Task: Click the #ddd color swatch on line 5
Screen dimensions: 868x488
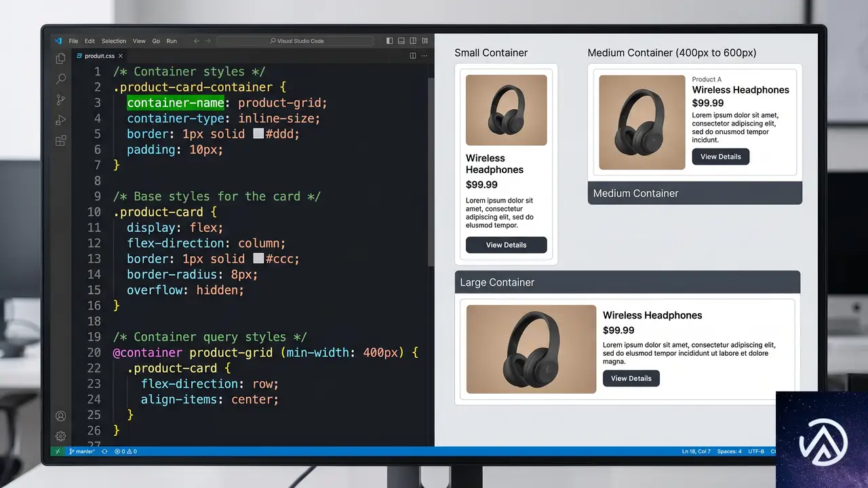Action: 258,134
